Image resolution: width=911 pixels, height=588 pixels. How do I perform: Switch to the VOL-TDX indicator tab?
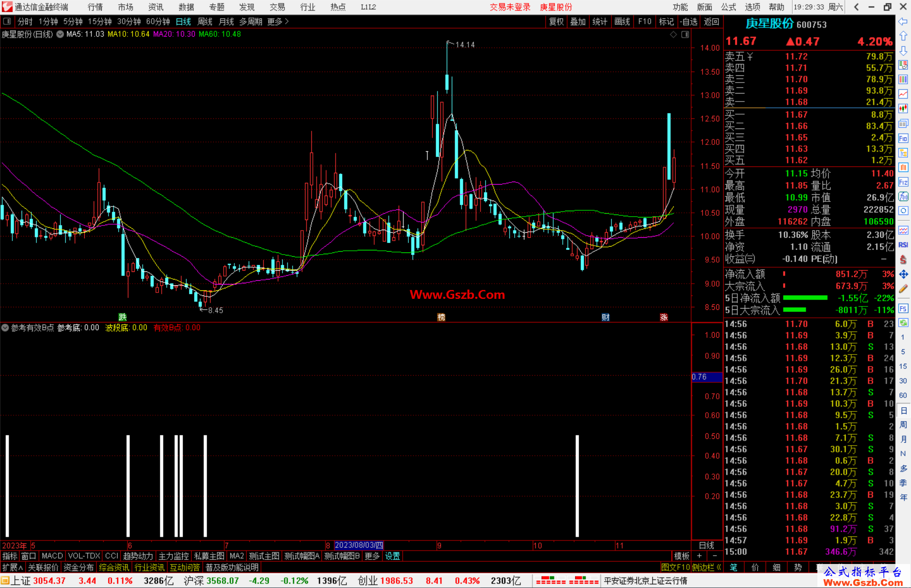(84, 556)
